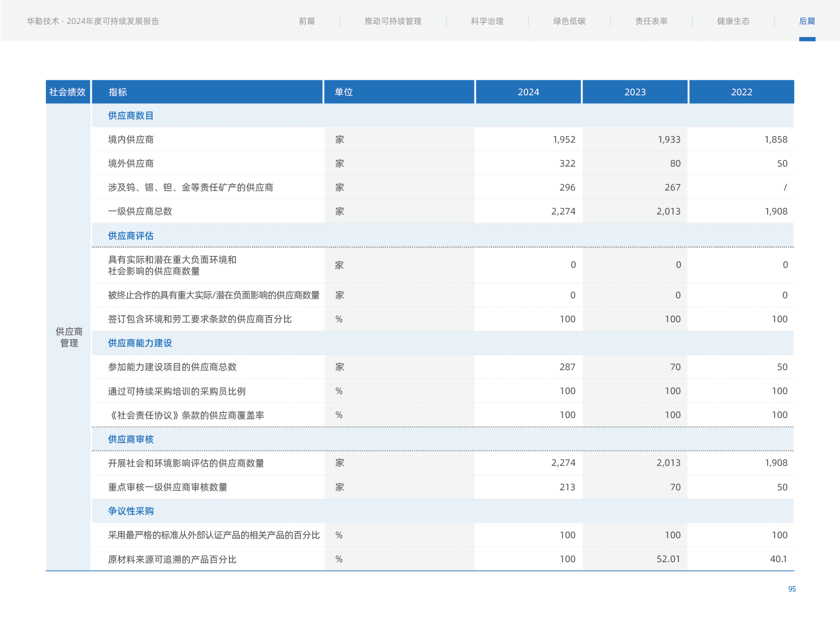Go to the 推动可持续管理 section tab
The image size is (840, 619).
[x=393, y=21]
